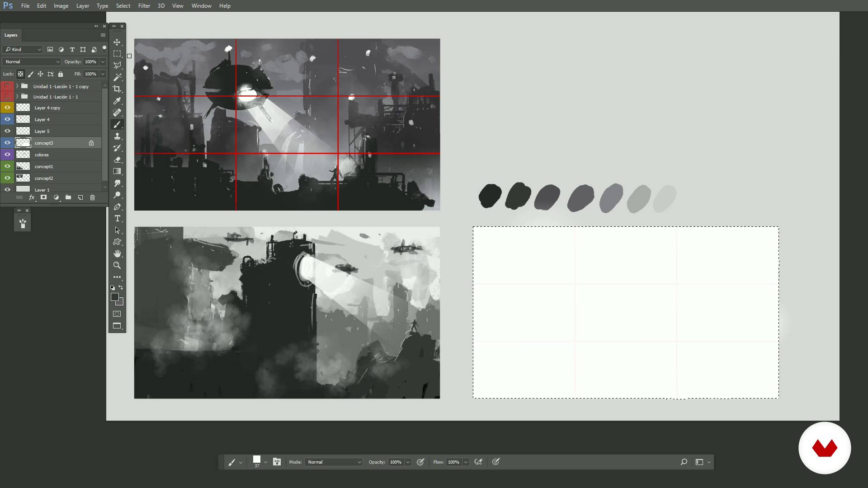Change screen mode button
Screen dimensions: 868x488
point(117,326)
